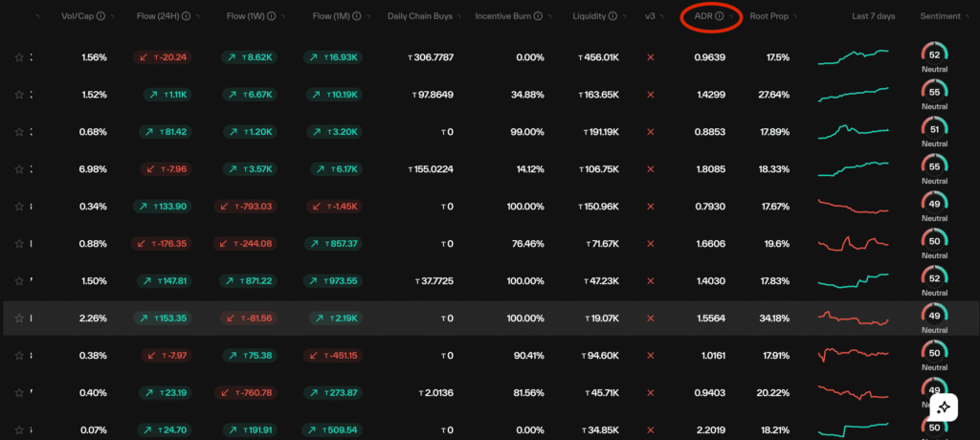Click the info icon beside Vol/Cap
980x440 pixels.
click(101, 16)
